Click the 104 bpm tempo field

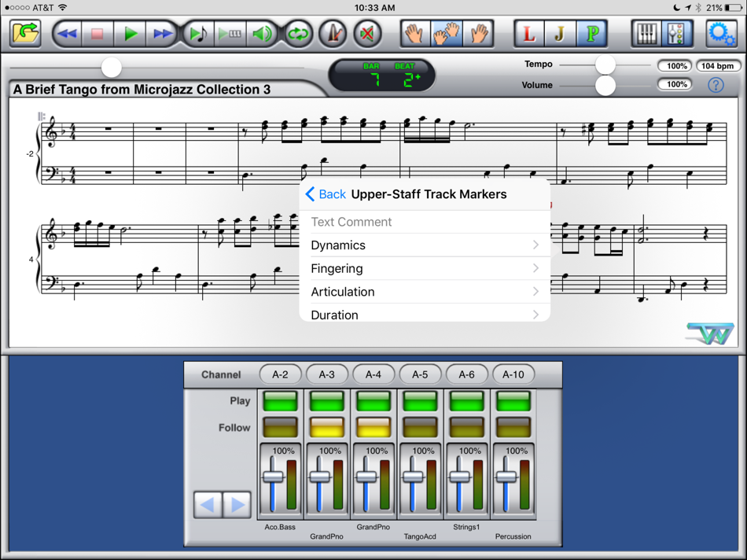(718, 66)
